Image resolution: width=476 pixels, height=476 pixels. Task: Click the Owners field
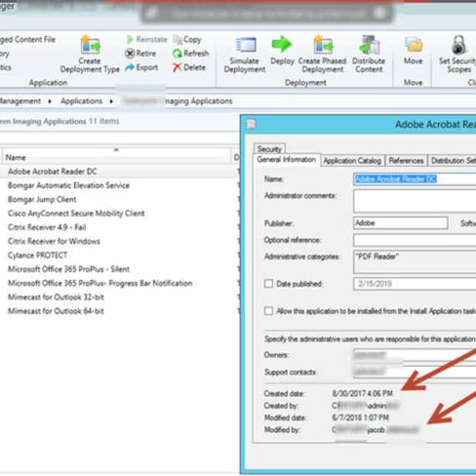[x=415, y=355]
